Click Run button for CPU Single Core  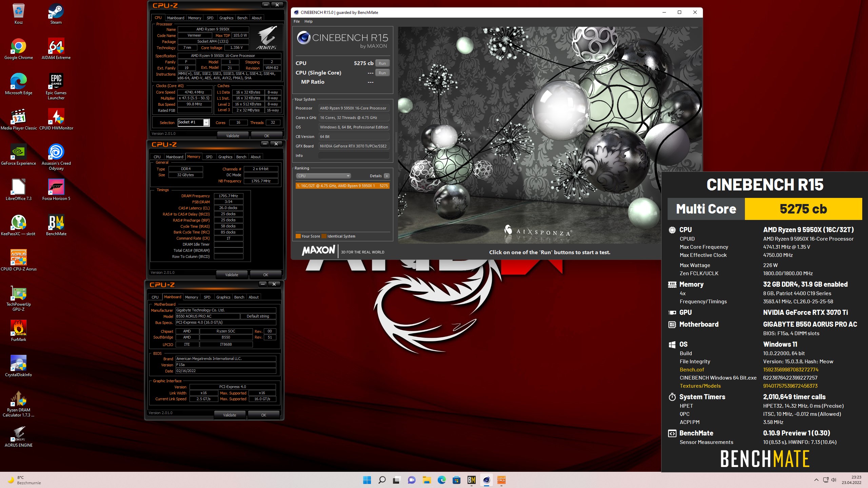(x=382, y=73)
